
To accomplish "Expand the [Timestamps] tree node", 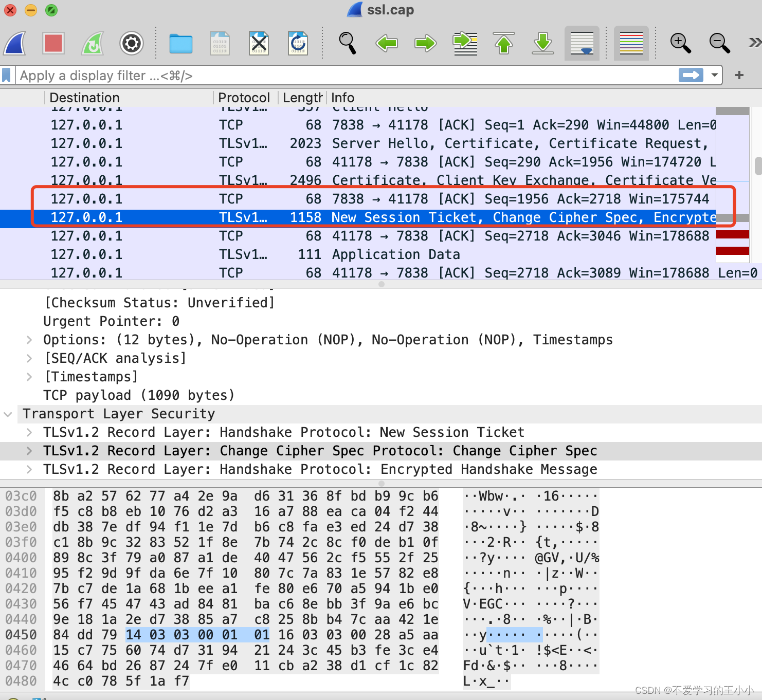I will (x=29, y=377).
